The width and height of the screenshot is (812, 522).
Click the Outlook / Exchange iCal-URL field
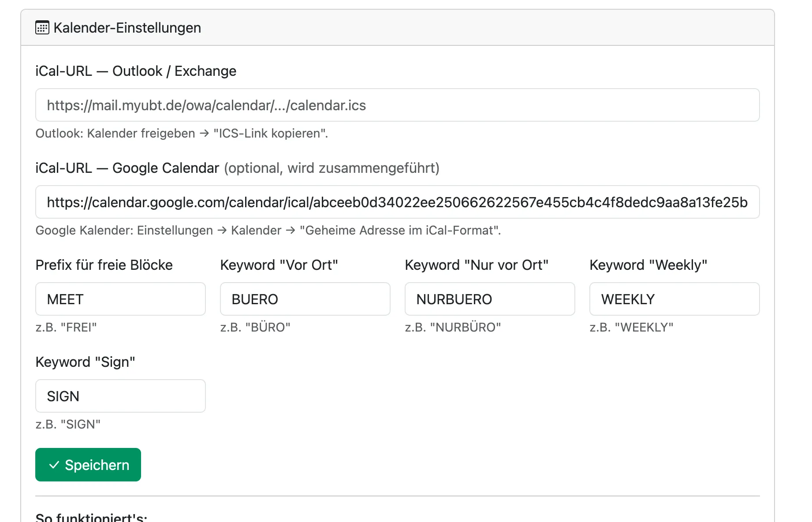tap(397, 105)
